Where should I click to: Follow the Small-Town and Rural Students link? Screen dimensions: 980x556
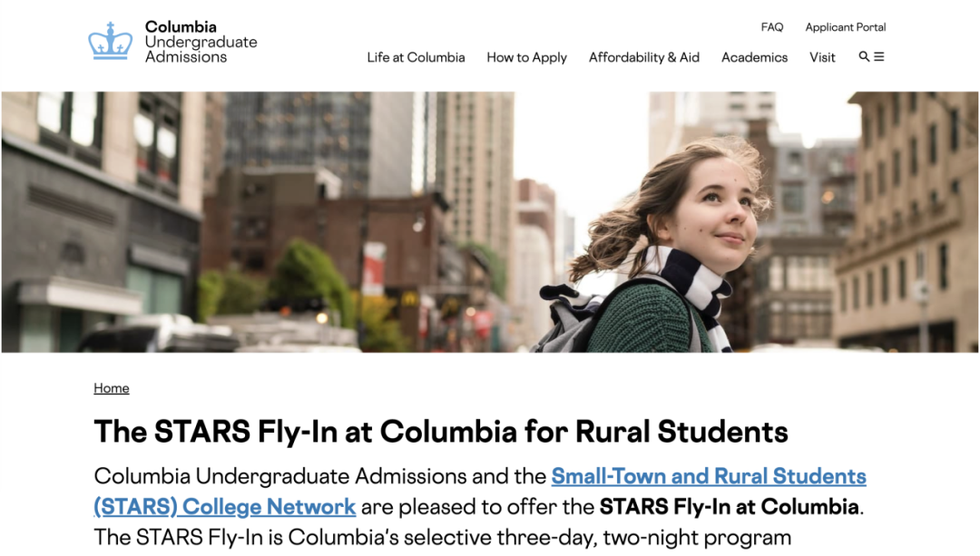point(709,476)
